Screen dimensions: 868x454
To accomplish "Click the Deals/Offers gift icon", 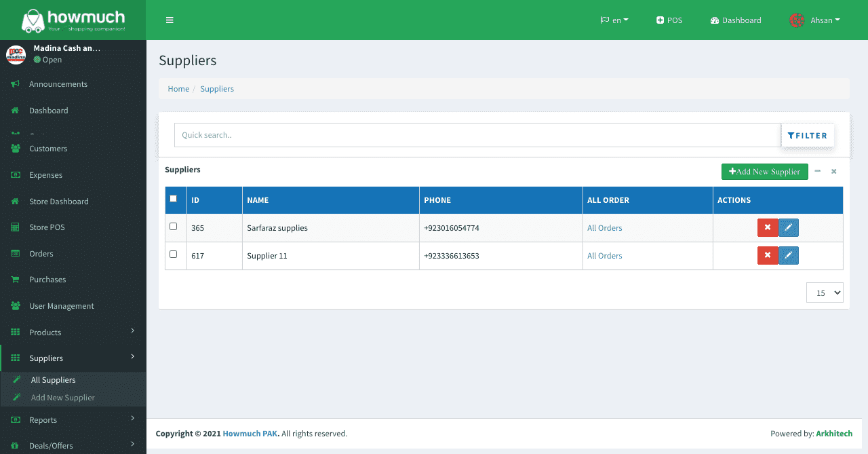I will (x=15, y=446).
